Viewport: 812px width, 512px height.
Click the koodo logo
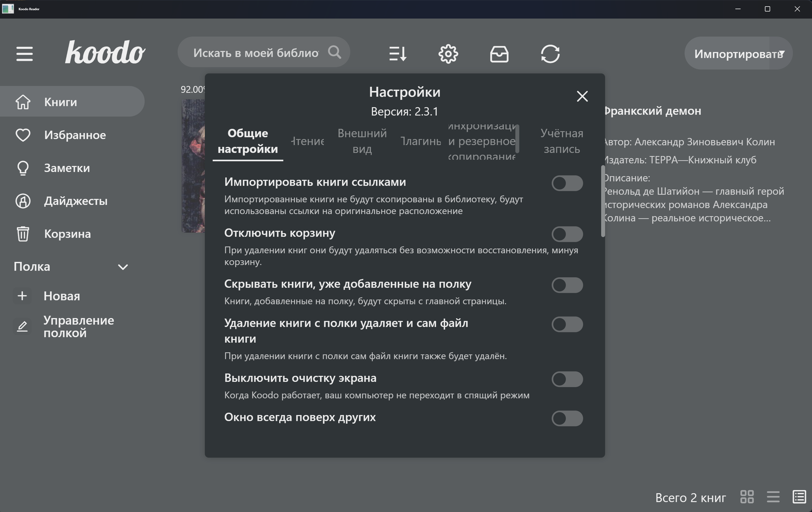click(x=105, y=52)
